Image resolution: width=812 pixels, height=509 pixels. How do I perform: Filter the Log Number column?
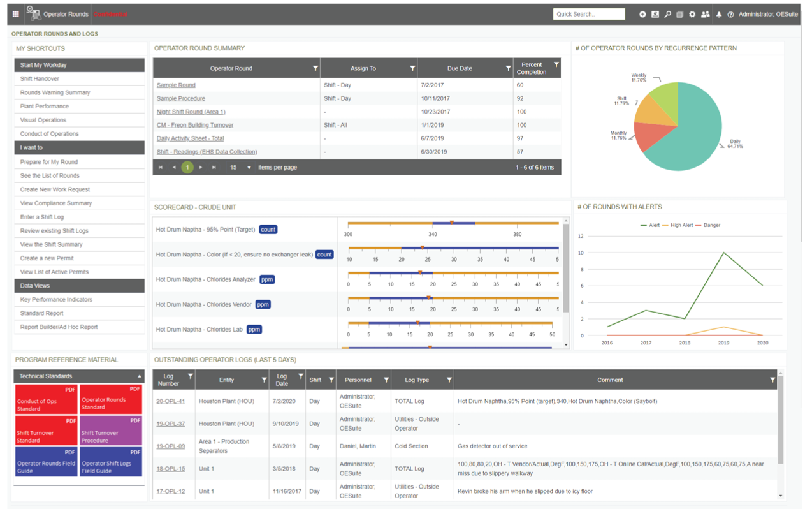pos(190,376)
